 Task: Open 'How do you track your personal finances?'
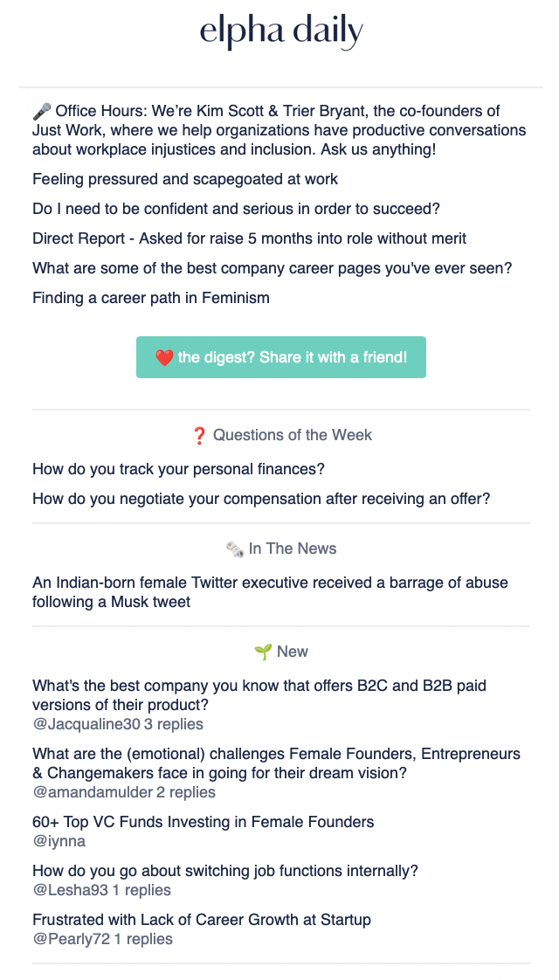(179, 469)
